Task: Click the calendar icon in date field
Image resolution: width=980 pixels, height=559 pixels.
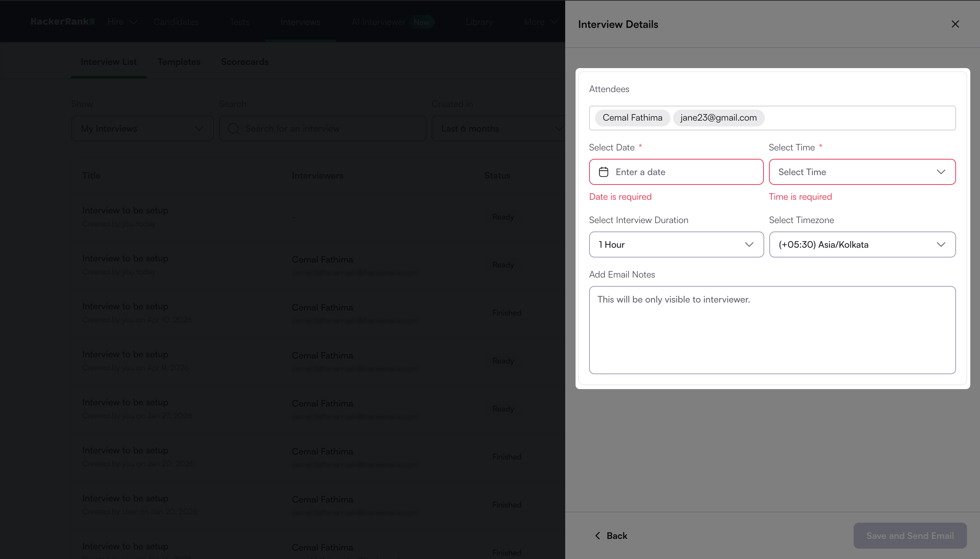Action: pyautogui.click(x=603, y=172)
